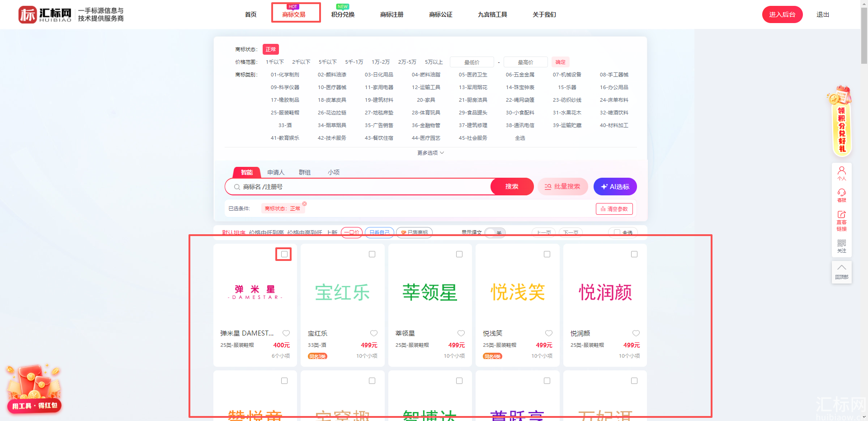Open the 个人 profile icon in sidebar
Image resolution: width=868 pixels, height=421 pixels.
coord(841,174)
